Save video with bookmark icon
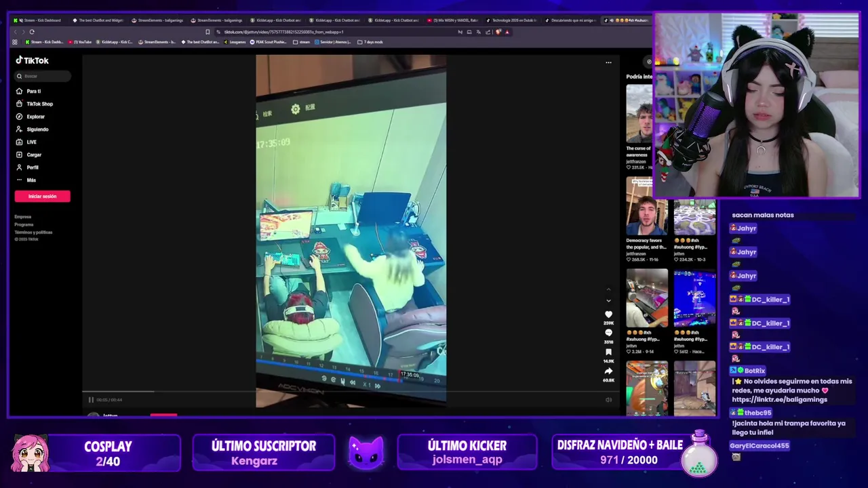 pos(608,352)
